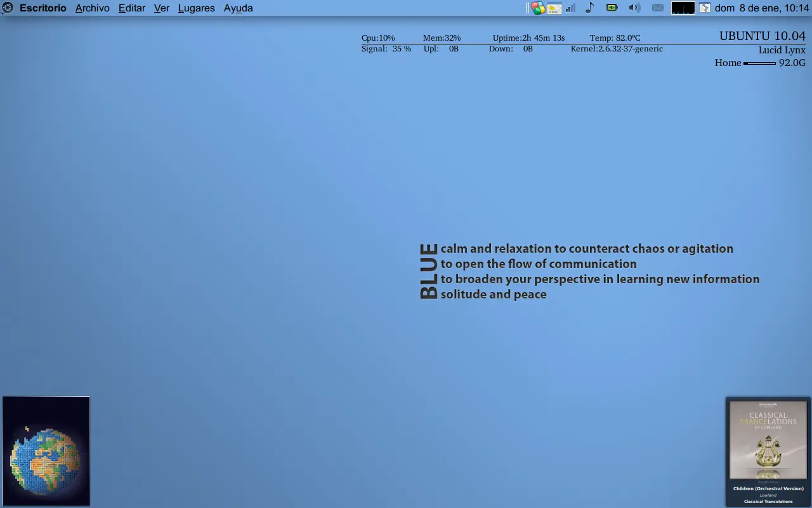This screenshot has width=812, height=508.
Task: Click the Classical Trancelations album cover
Action: (x=768, y=439)
